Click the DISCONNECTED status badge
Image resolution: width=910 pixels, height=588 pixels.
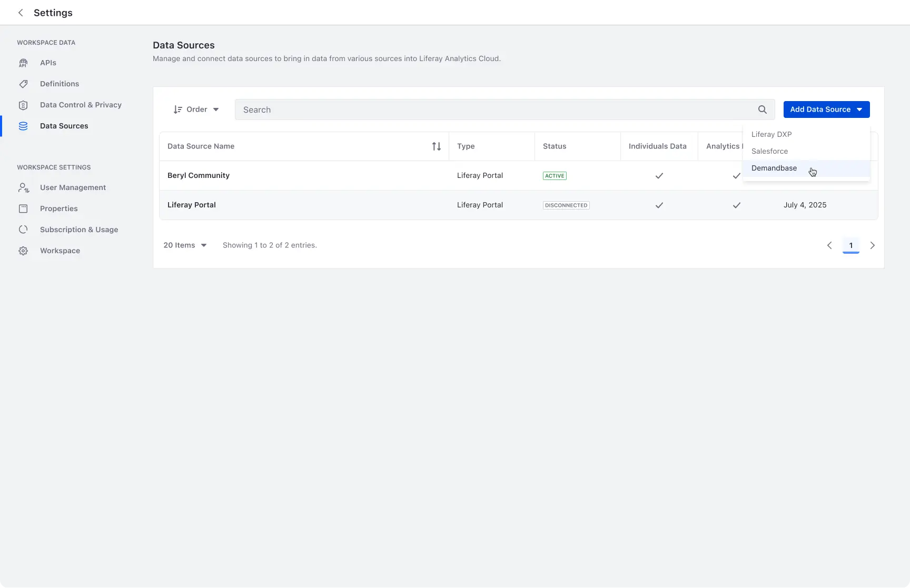(566, 205)
